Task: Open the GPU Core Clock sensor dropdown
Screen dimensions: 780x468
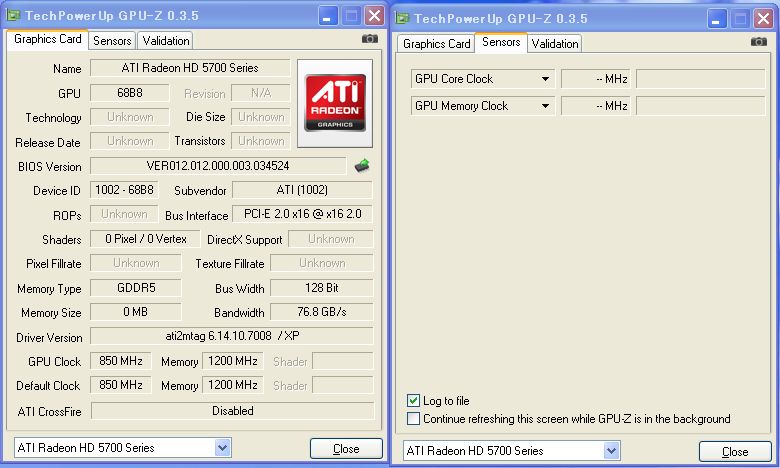Action: (x=546, y=79)
